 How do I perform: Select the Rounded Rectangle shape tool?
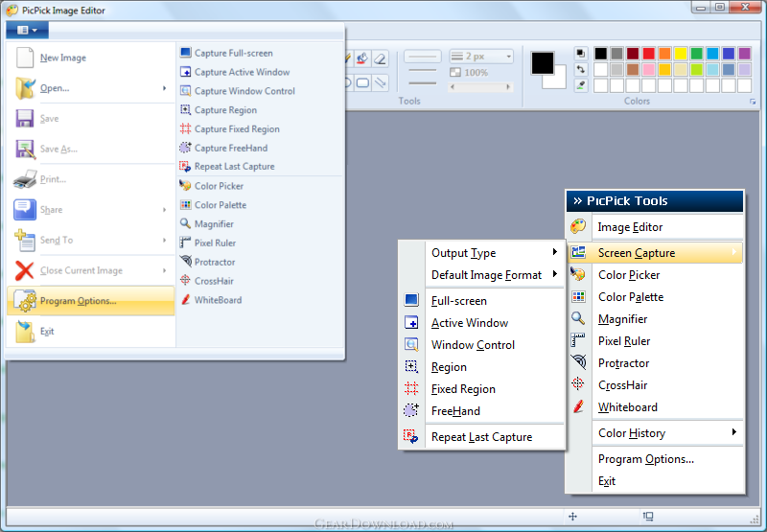pyautogui.click(x=362, y=82)
